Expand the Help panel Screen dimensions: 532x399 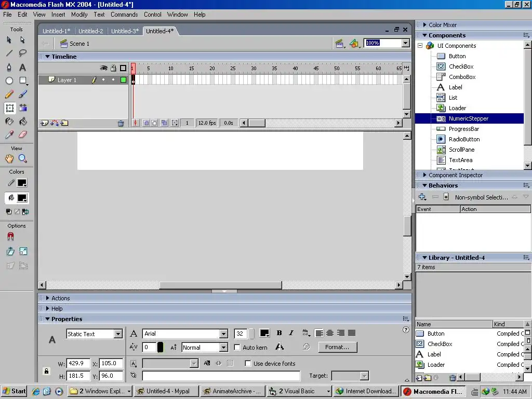click(47, 309)
